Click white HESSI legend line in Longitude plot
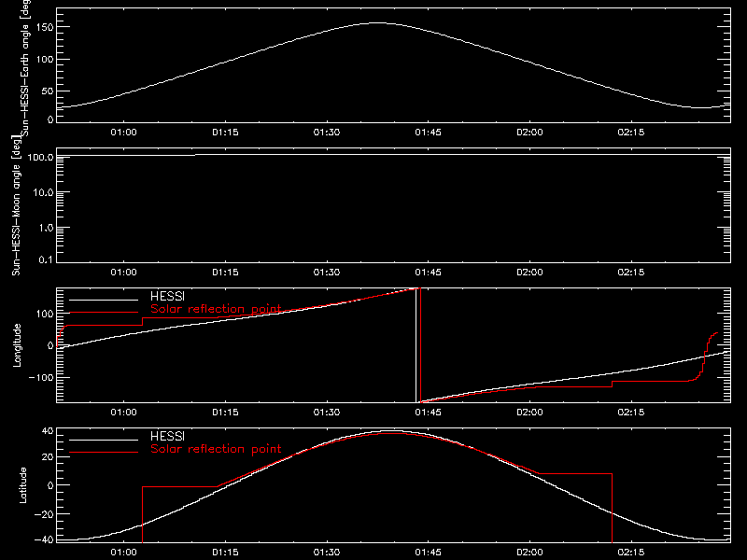747x560 pixels. point(104,300)
